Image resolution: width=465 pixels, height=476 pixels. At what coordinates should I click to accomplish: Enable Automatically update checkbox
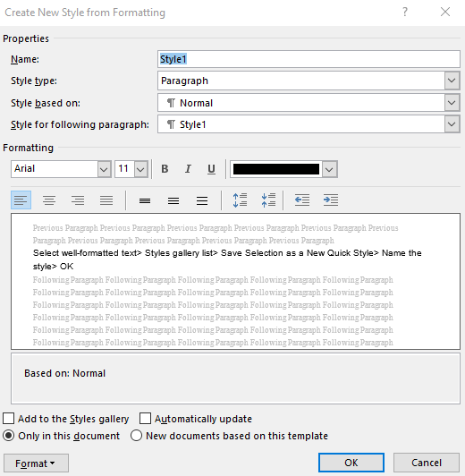[x=145, y=419]
